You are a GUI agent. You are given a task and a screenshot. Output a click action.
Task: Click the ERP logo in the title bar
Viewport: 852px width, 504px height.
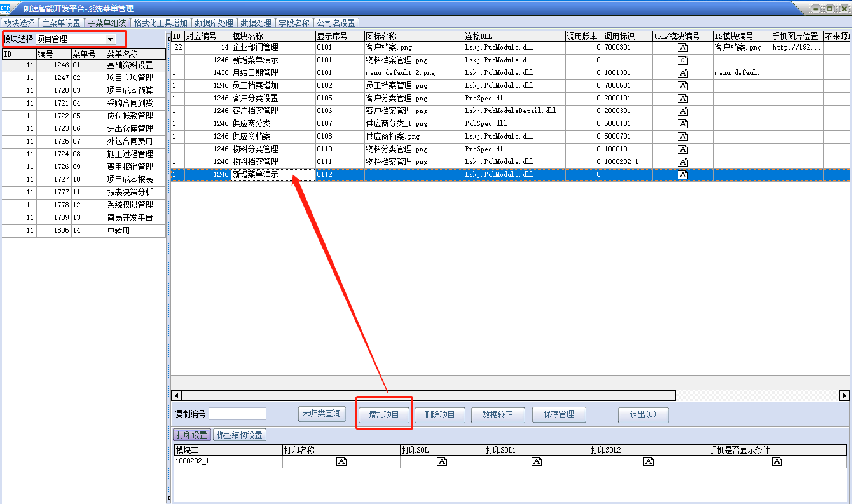(x=6, y=8)
